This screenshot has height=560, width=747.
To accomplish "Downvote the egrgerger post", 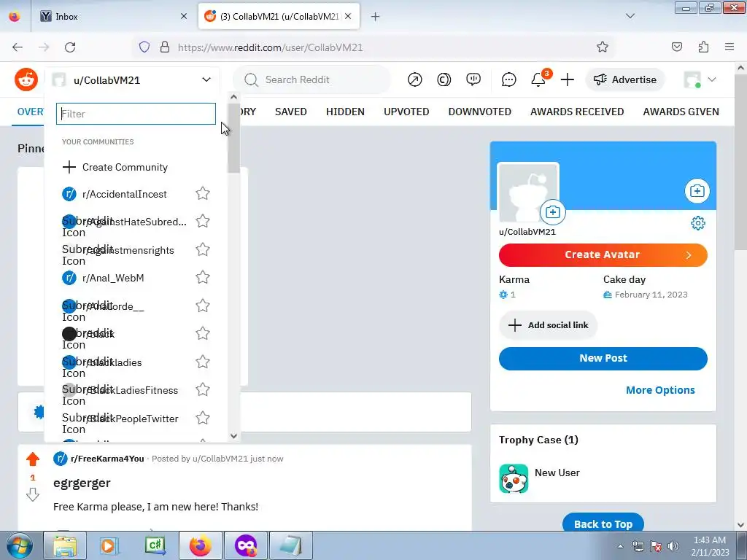I will pos(32,495).
